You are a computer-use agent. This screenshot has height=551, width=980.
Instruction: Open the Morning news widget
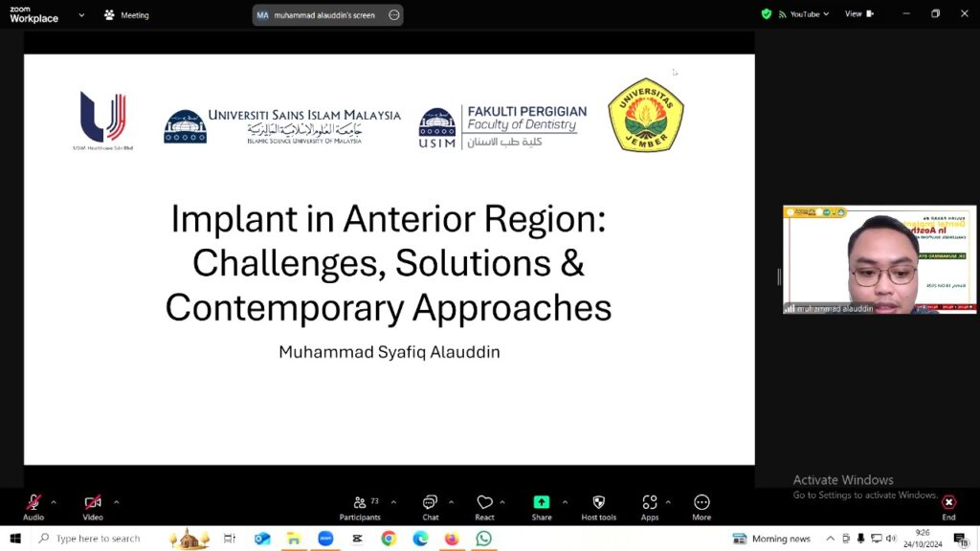click(772, 539)
